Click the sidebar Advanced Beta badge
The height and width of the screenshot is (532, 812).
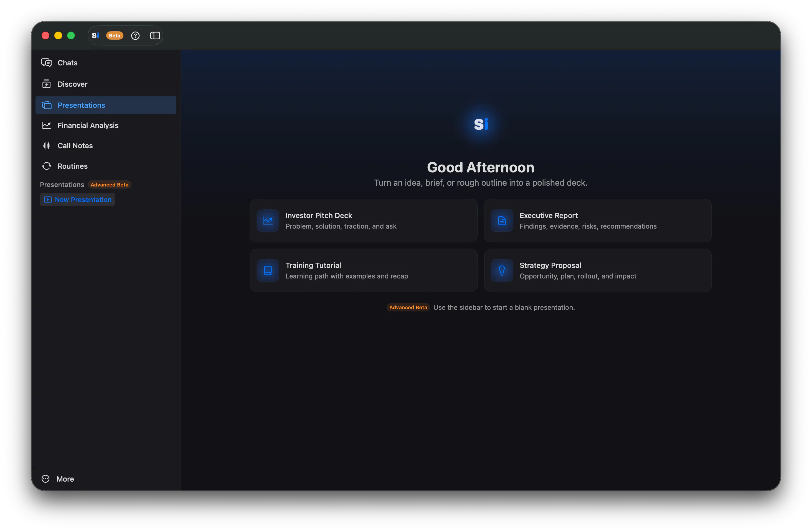coord(110,184)
